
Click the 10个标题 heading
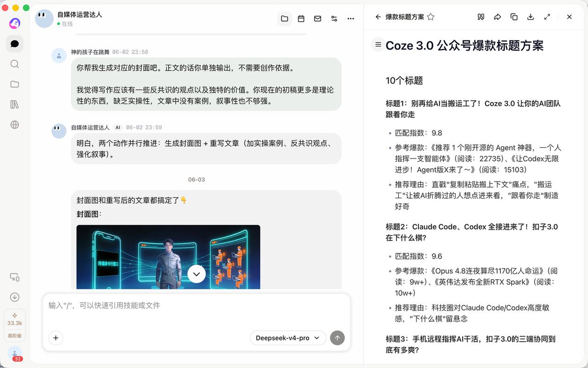click(404, 80)
